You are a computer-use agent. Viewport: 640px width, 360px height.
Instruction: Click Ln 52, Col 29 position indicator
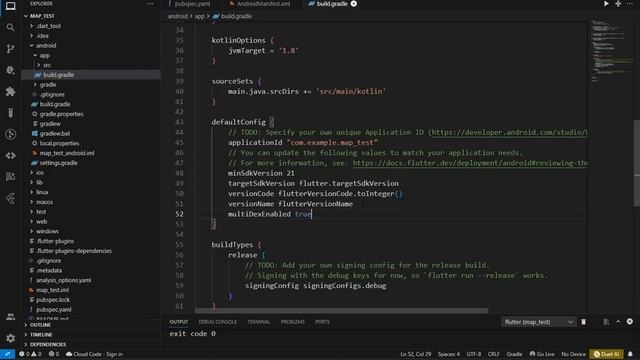click(416, 354)
